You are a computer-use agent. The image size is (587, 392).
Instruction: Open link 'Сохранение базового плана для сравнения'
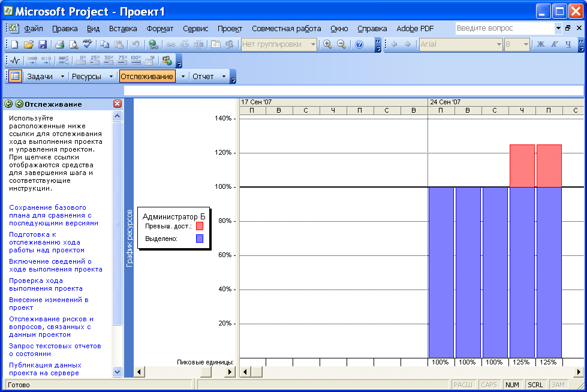tap(53, 215)
